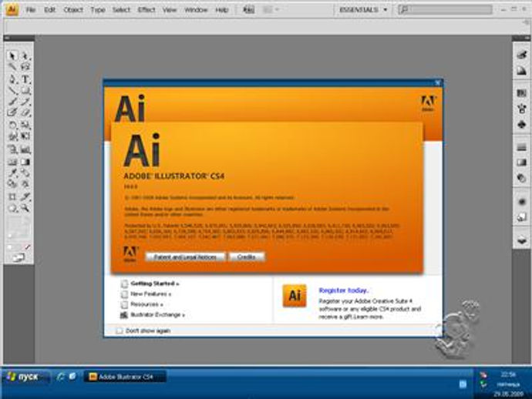Select the Scale tool
The width and height of the screenshot is (532, 399).
pyautogui.click(x=25, y=125)
